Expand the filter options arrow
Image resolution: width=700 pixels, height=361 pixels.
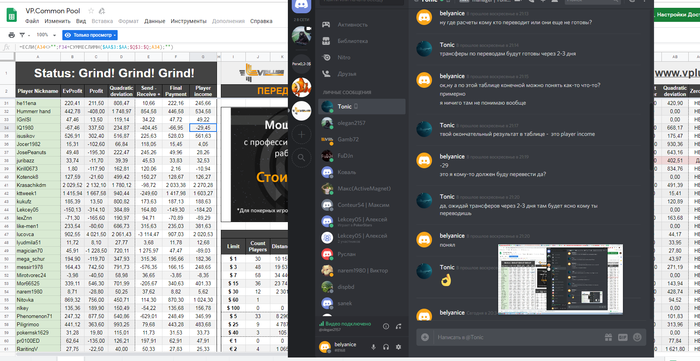click(29, 35)
